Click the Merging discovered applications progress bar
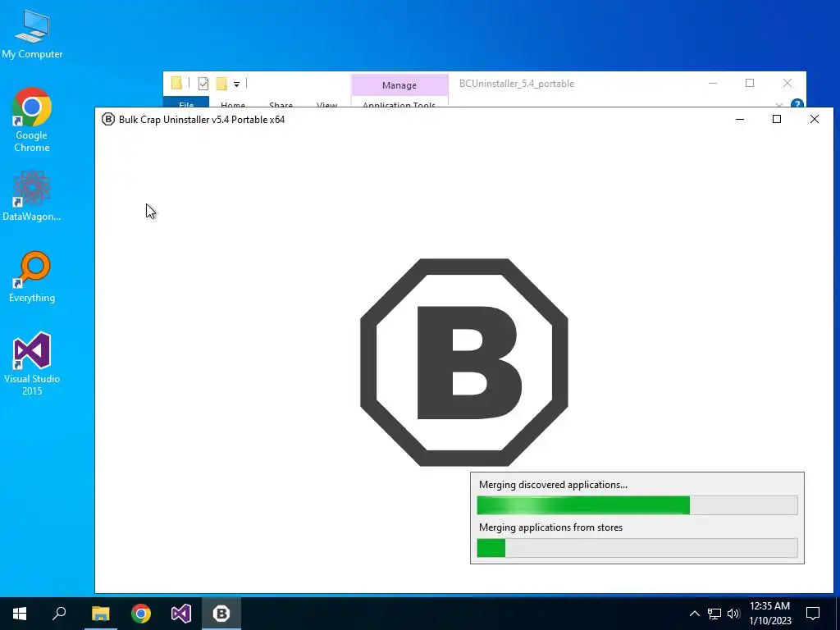 [637, 505]
